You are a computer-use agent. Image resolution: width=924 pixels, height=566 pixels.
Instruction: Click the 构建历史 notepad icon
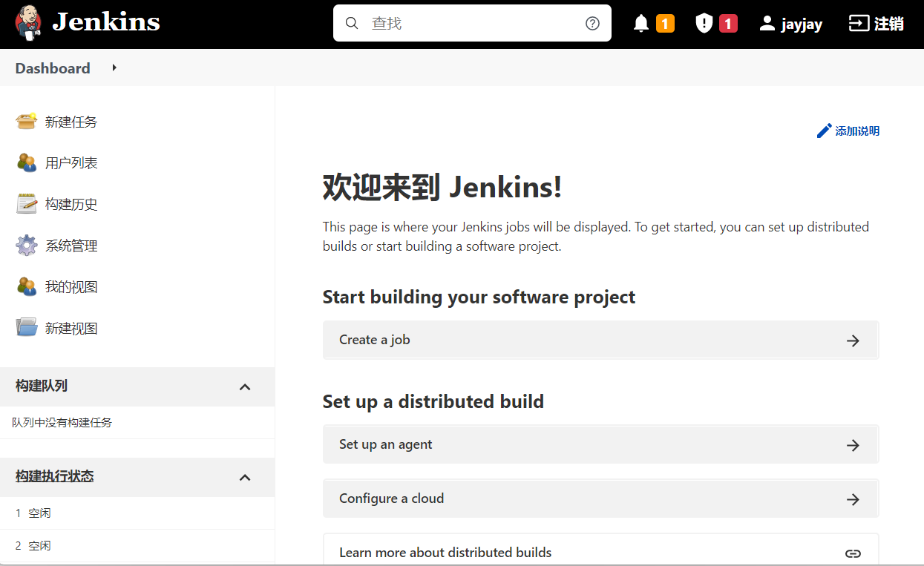pyautogui.click(x=27, y=204)
